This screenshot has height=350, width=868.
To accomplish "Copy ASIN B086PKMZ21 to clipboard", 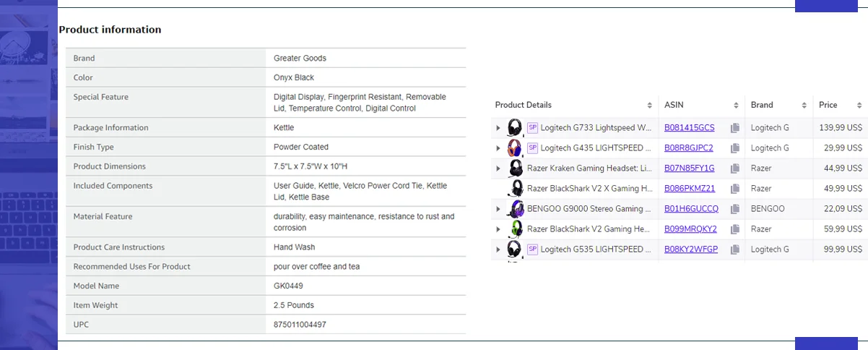I will 735,189.
